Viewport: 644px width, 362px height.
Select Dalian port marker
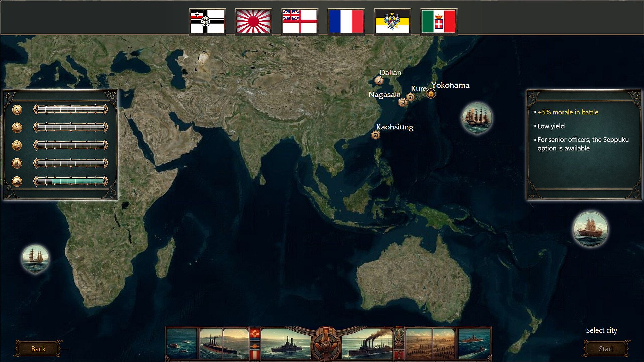click(379, 81)
